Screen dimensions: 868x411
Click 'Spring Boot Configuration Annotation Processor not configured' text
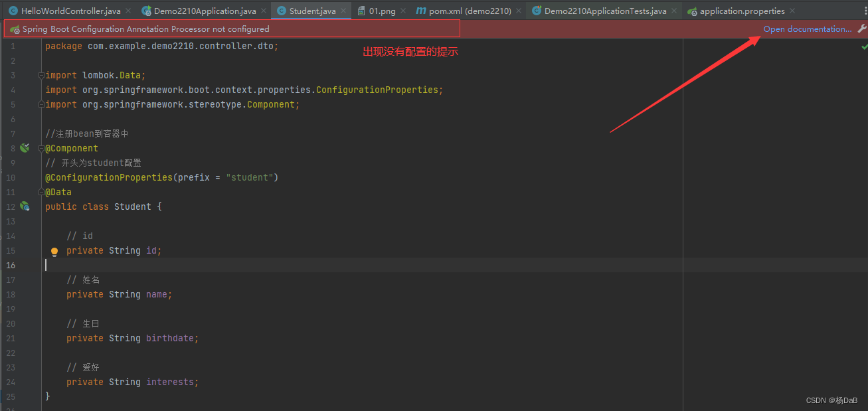[146, 29]
